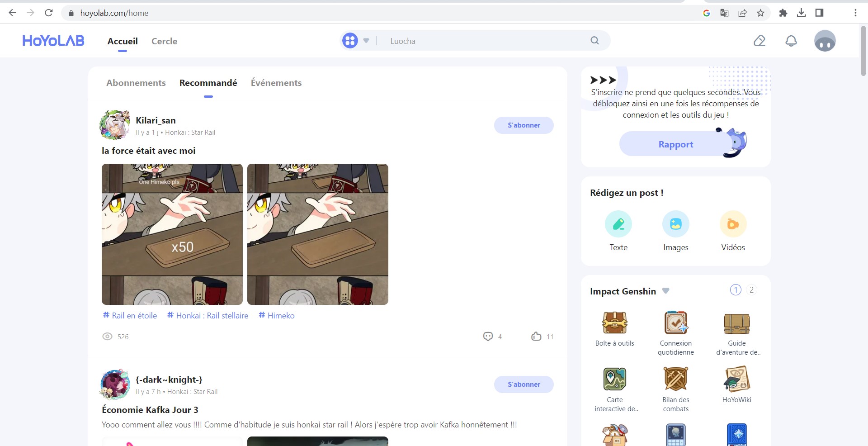The width and height of the screenshot is (868, 446).
Task: Expand the Impact Genshin game dropdown
Action: click(x=665, y=291)
